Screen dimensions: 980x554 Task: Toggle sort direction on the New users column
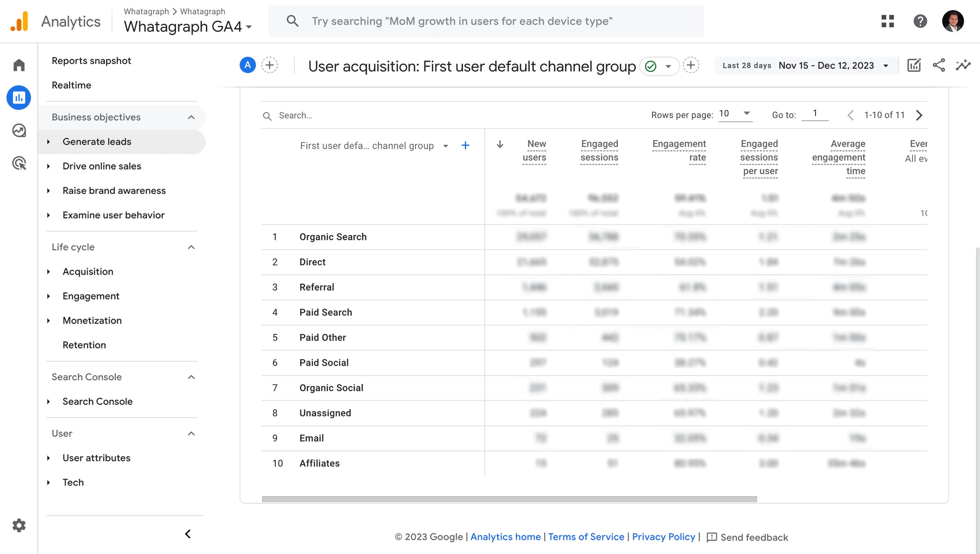point(500,145)
